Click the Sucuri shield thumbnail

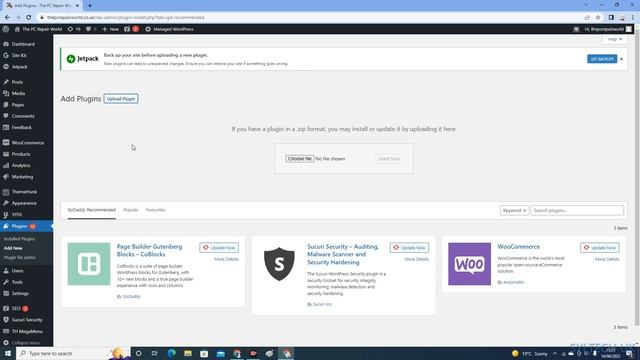[x=279, y=264]
